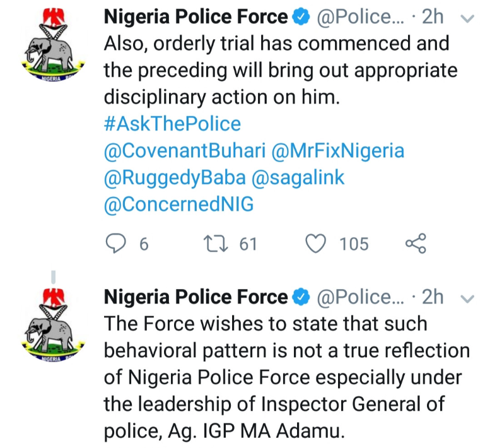This screenshot has width=490, height=448.
Task: Expand first tweet's options chevron
Action: (467, 19)
